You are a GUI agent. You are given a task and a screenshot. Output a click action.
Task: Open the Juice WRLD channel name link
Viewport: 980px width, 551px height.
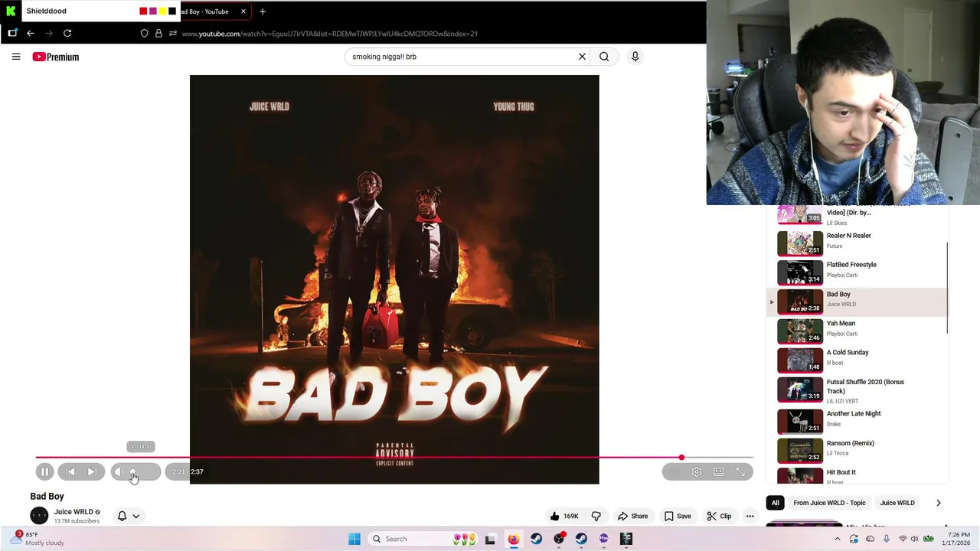click(73, 512)
